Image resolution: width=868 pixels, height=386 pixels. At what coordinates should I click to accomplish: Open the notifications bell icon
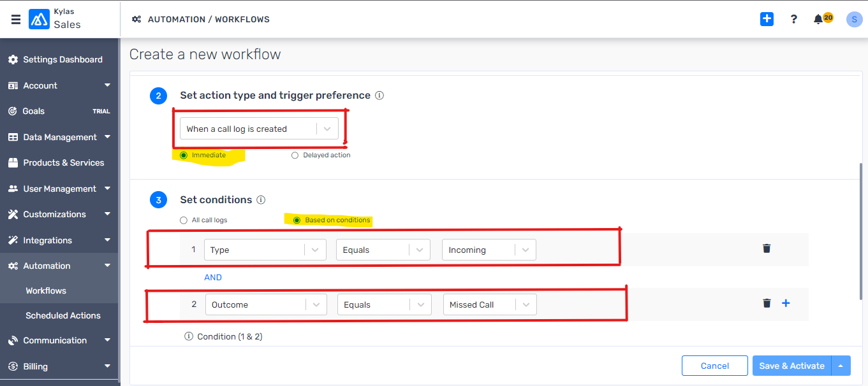(x=818, y=19)
